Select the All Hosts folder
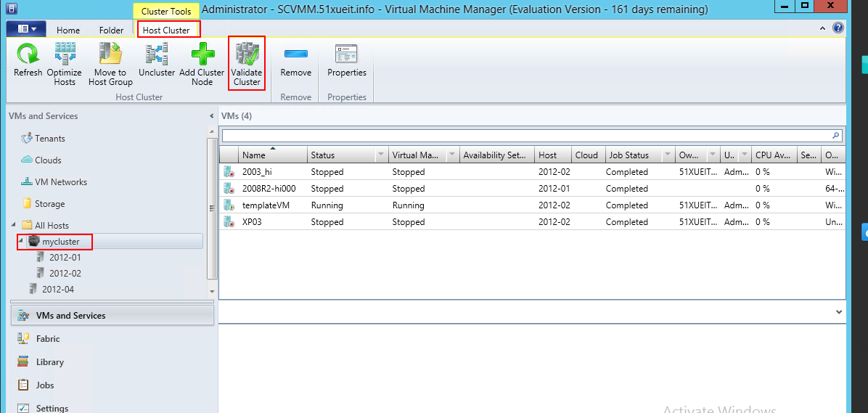Screen dimensions: 868x413 tap(52, 225)
